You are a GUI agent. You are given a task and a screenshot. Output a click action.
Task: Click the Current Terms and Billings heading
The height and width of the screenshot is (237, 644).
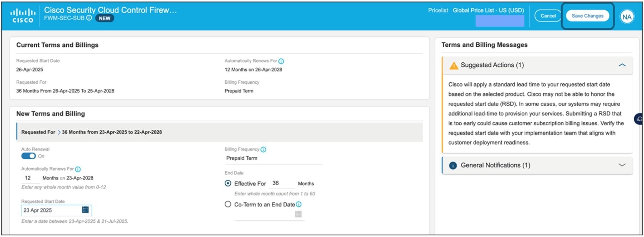(57, 45)
